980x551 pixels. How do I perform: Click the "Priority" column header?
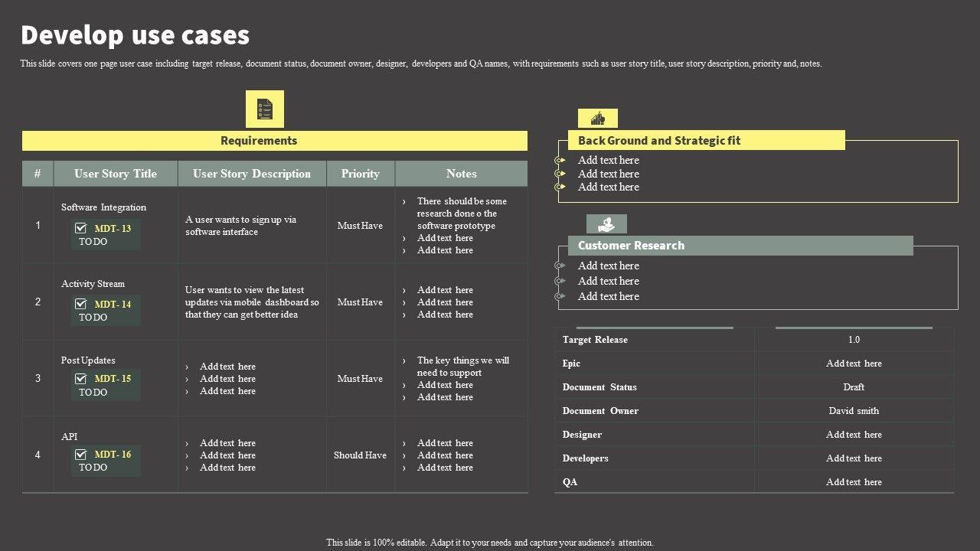[361, 174]
